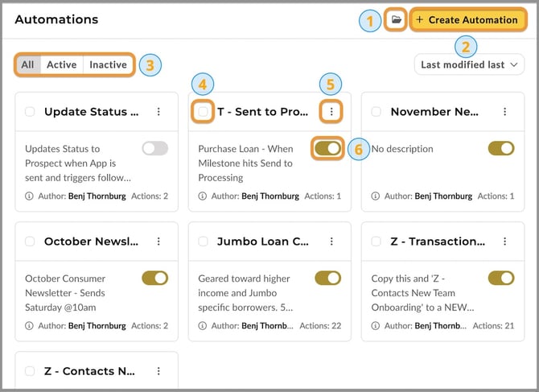The height and width of the screenshot is (392, 539).
Task: Open the three-dot menu on Z - Transaction... card
Action: 504,241
